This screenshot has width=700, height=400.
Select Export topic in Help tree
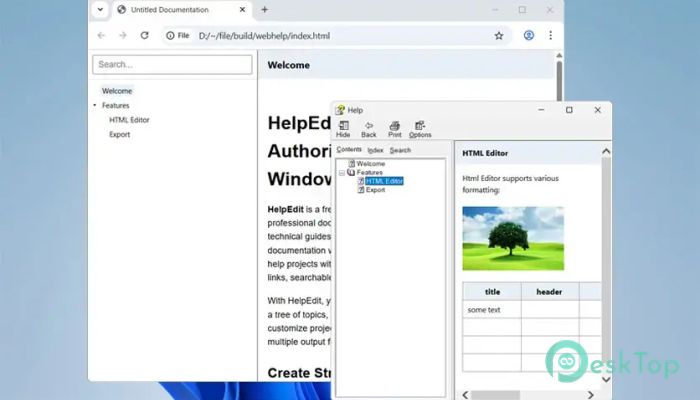click(375, 190)
